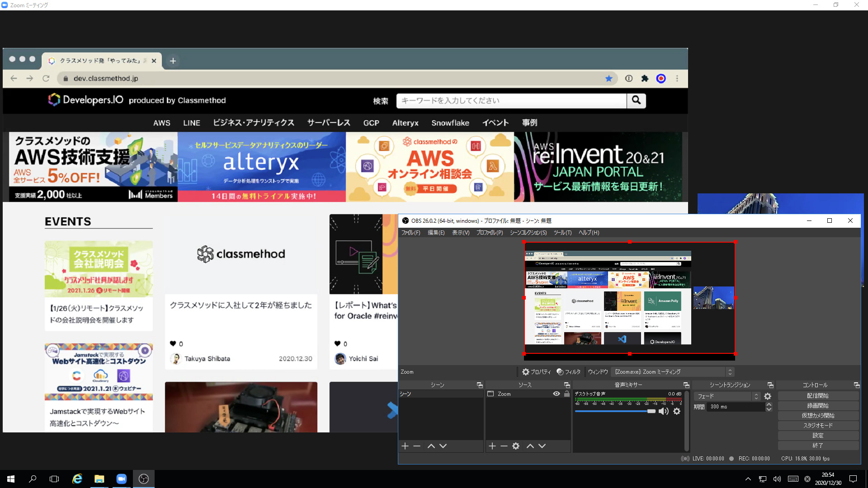Close the クラスメソッド発 browser tab
The height and width of the screenshot is (488, 868).
[154, 61]
